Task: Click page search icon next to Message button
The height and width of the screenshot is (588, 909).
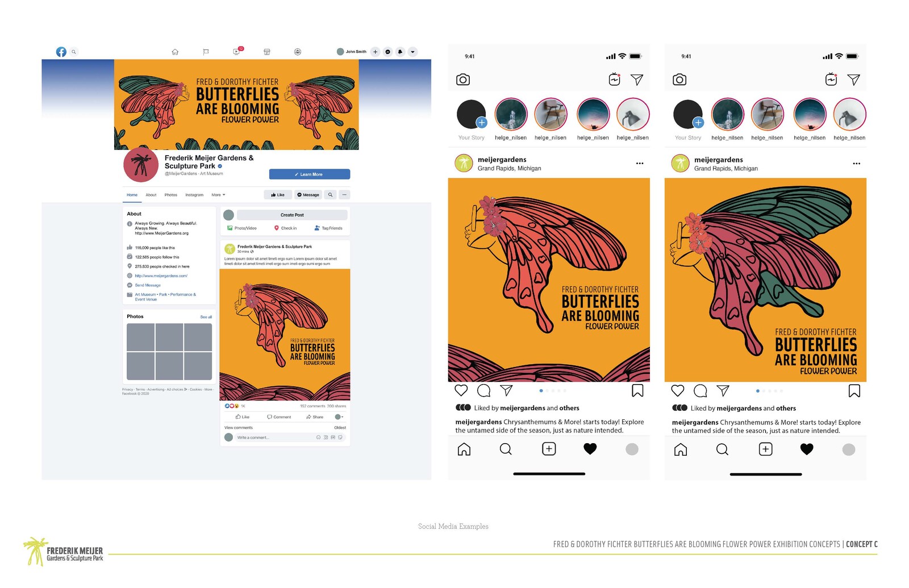Action: coord(330,195)
